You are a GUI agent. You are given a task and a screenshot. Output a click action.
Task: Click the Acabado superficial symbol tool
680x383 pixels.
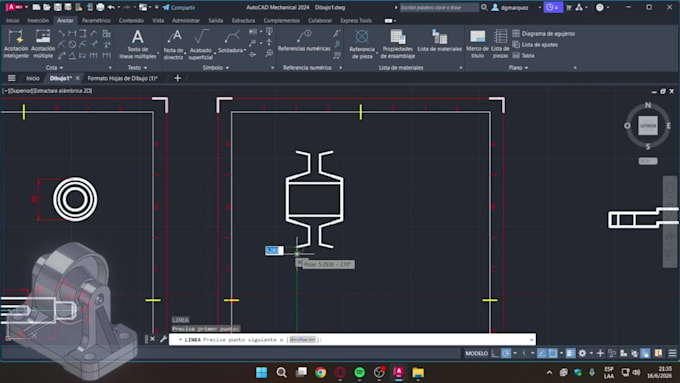point(201,44)
